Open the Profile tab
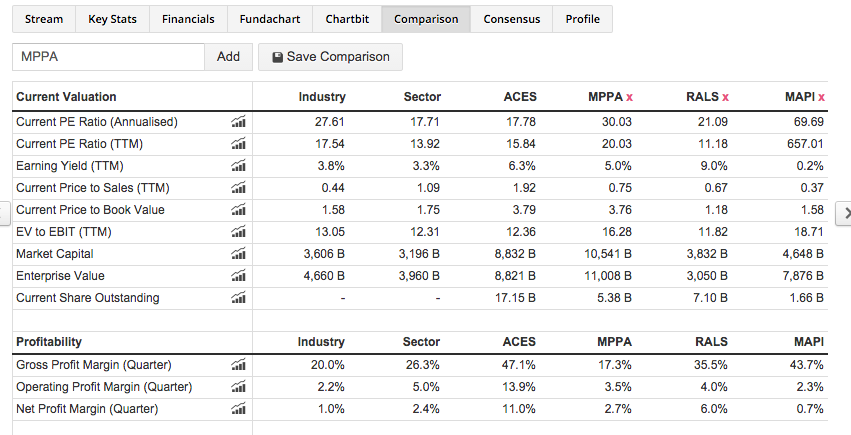 (x=582, y=19)
